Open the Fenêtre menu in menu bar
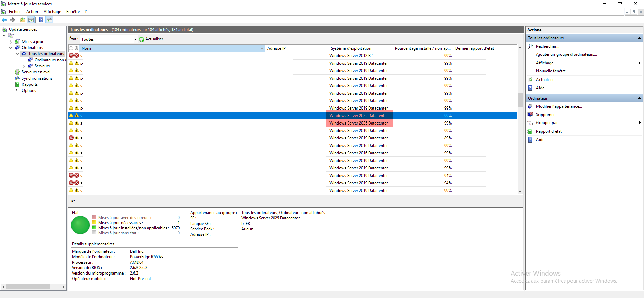The width and height of the screenshot is (644, 298). (x=73, y=12)
